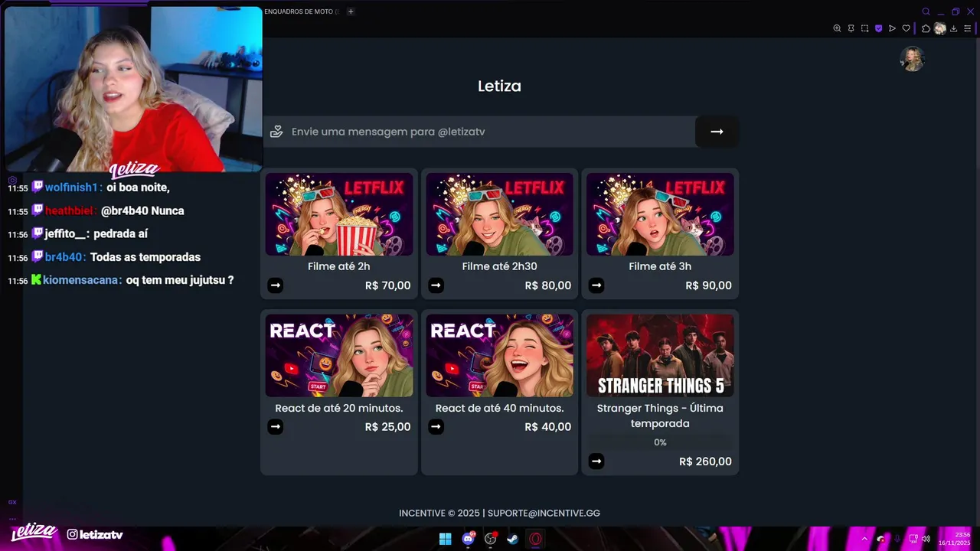Click the microphone icon in the system tray
This screenshot has width=980, height=551.
897,539
